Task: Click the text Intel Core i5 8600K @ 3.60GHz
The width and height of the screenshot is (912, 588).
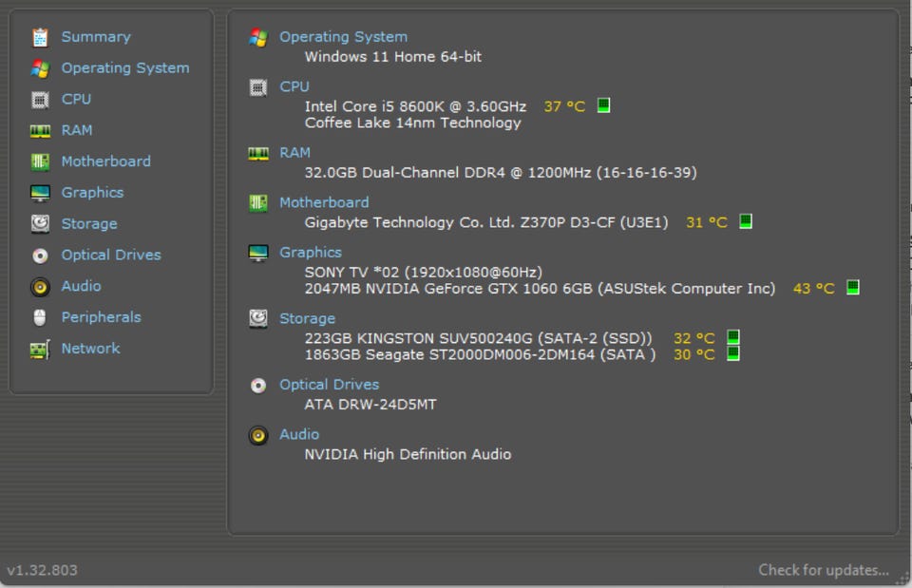Action: click(415, 106)
